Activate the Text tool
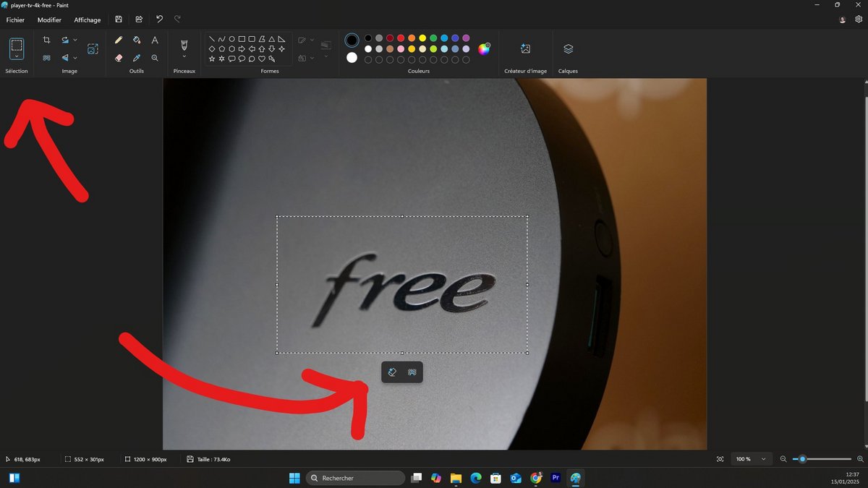868x488 pixels. (x=155, y=40)
